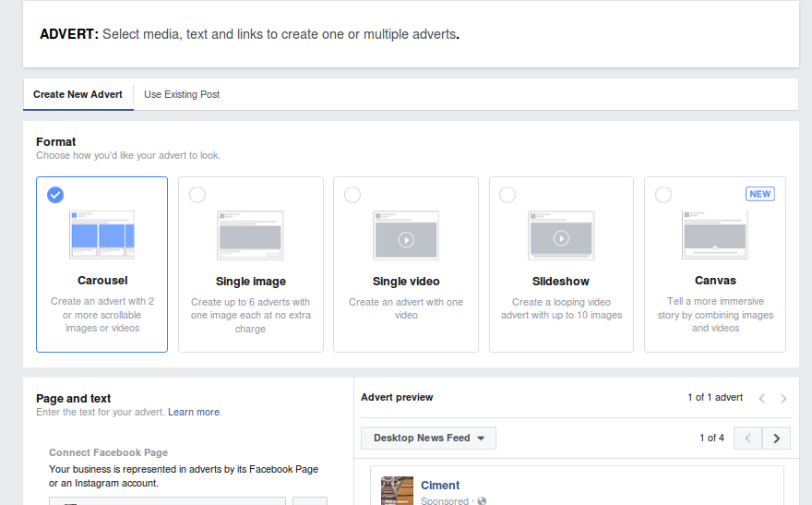Click the Canvas format illustration
Viewport: 812px width, 505px height.
click(x=714, y=234)
